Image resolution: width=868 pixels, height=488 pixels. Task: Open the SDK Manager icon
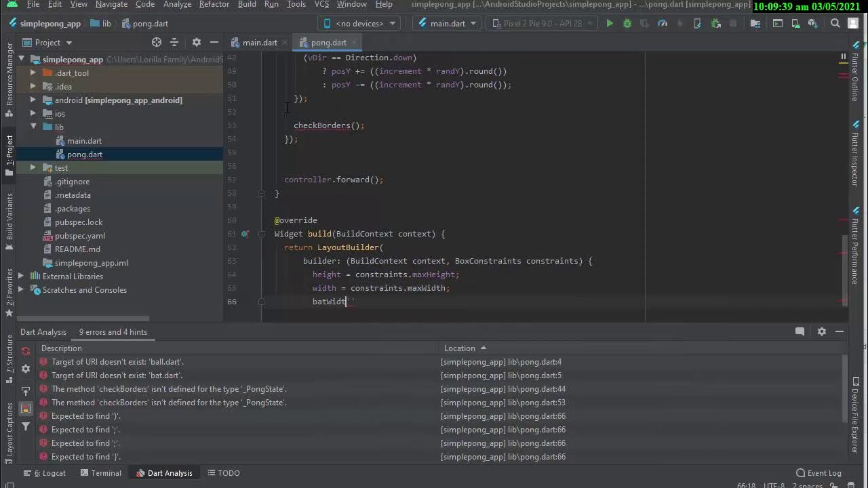[x=813, y=23]
